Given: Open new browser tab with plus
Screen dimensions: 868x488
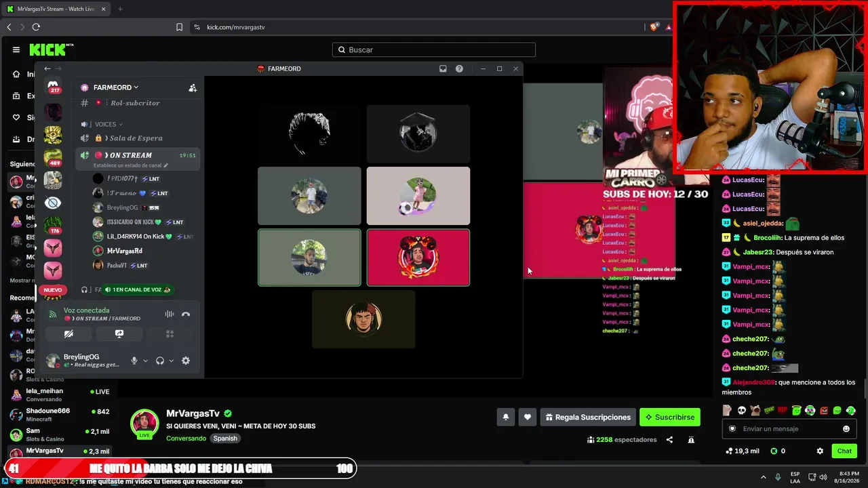Looking at the screenshot, I should [x=120, y=9].
